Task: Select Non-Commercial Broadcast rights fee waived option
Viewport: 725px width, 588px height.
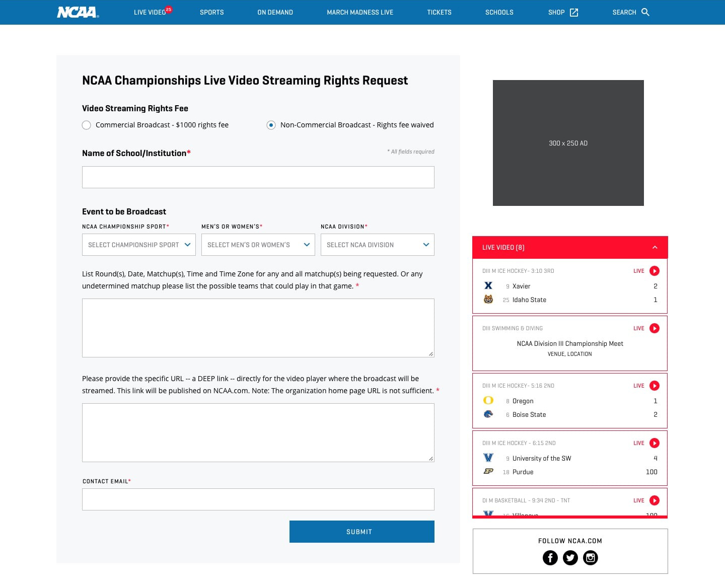Action: point(271,125)
